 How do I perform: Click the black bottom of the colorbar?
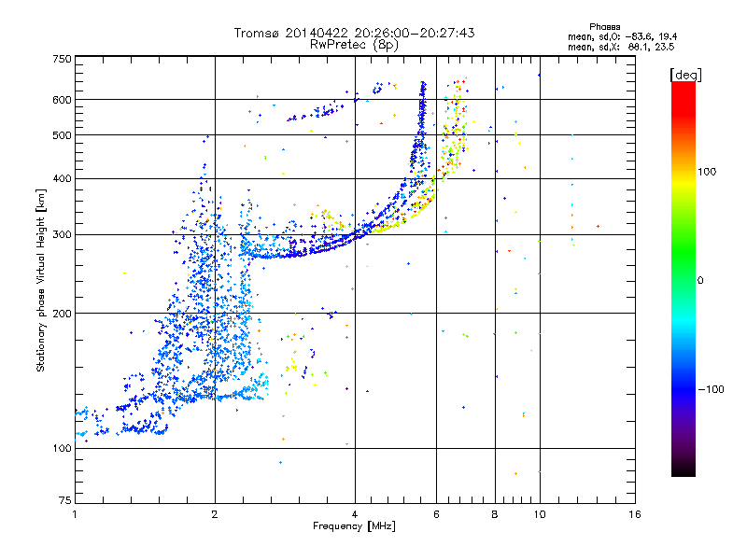coord(684,469)
